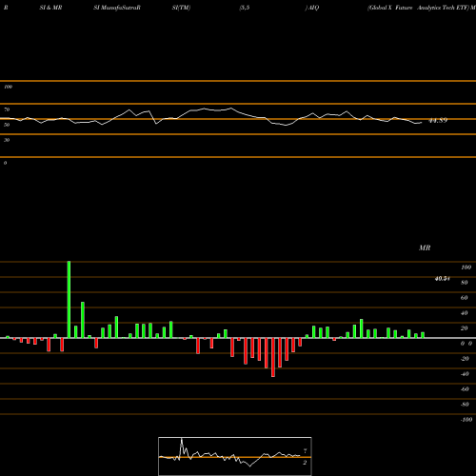476x476 pixels.
Task: Click the MR axis label -60
Action: pos(465,389)
